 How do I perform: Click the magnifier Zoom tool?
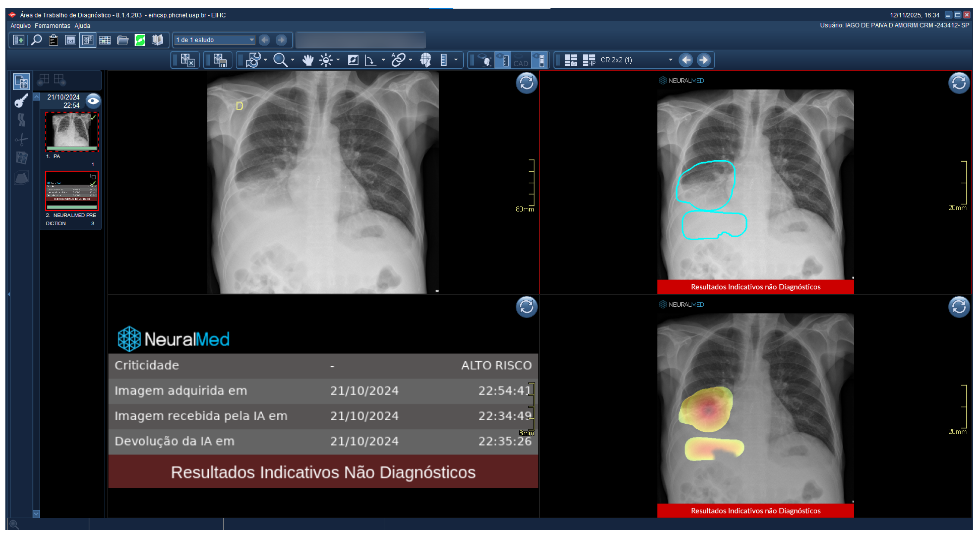(x=280, y=60)
